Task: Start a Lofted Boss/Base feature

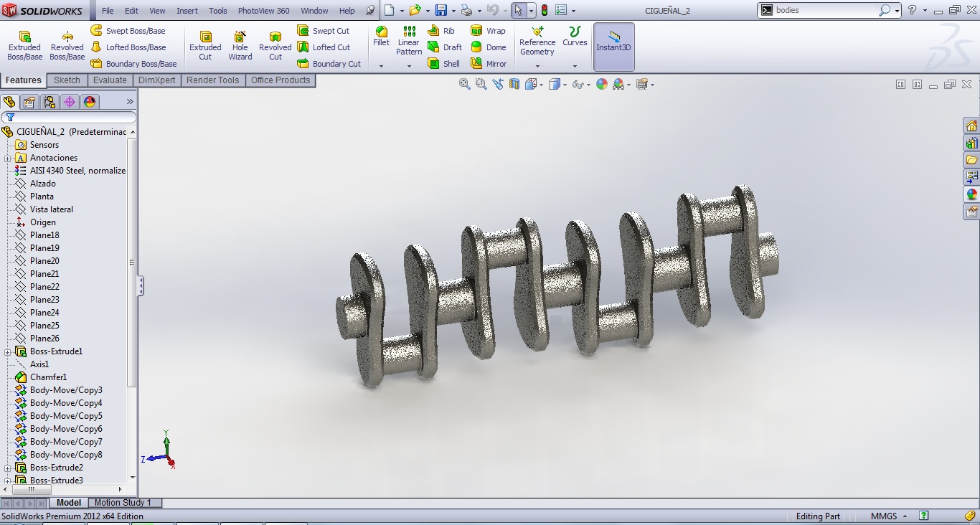Action: click(x=128, y=47)
